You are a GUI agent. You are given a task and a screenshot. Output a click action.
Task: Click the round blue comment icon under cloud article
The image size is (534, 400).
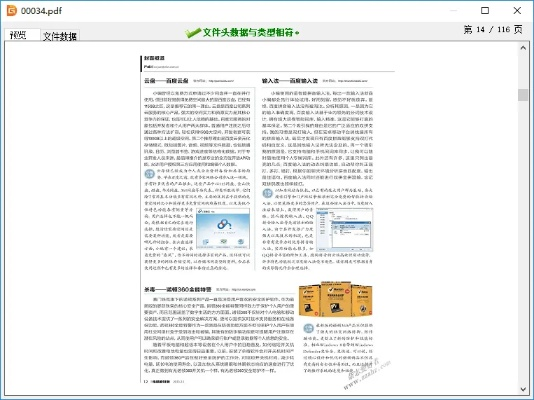(150, 174)
